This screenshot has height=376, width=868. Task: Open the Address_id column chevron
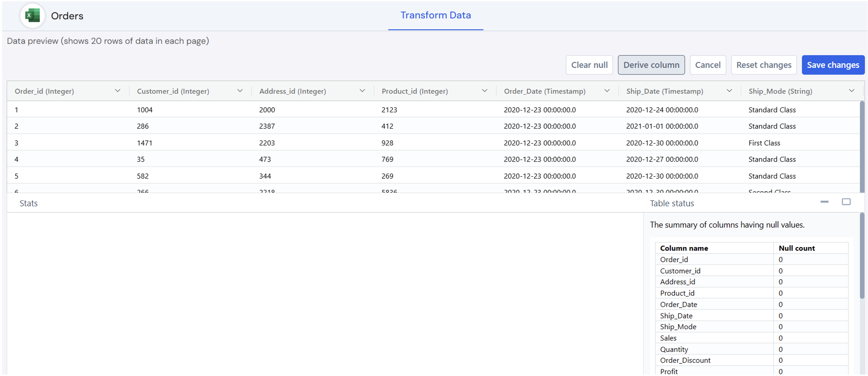click(x=362, y=91)
